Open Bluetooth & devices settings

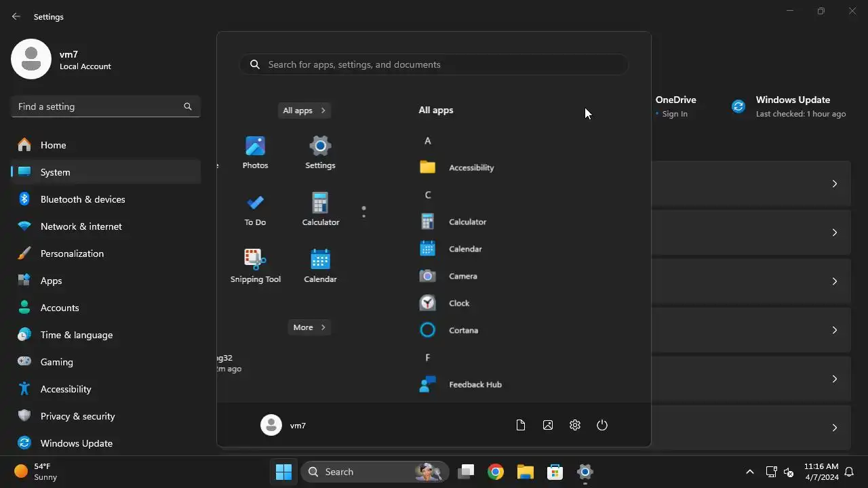106,199
